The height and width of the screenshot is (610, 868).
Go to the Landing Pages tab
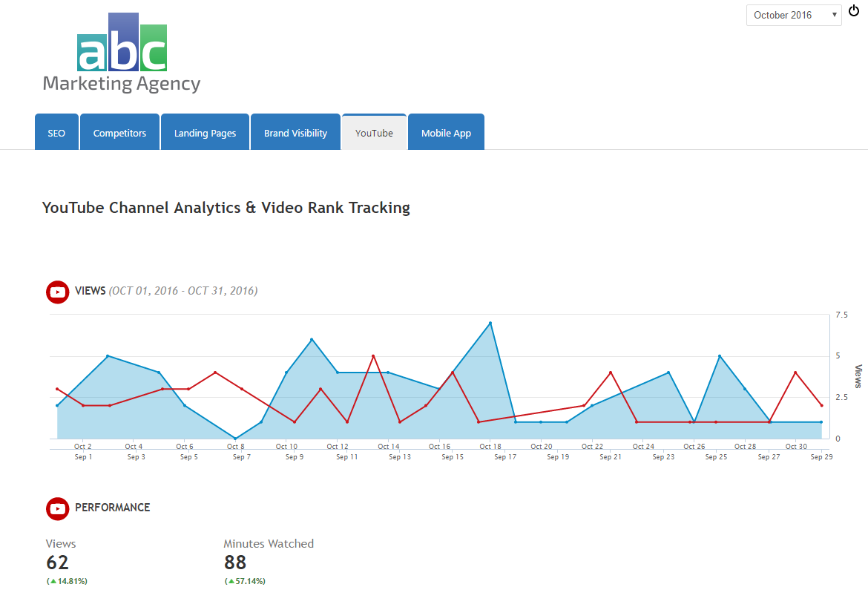pos(205,133)
